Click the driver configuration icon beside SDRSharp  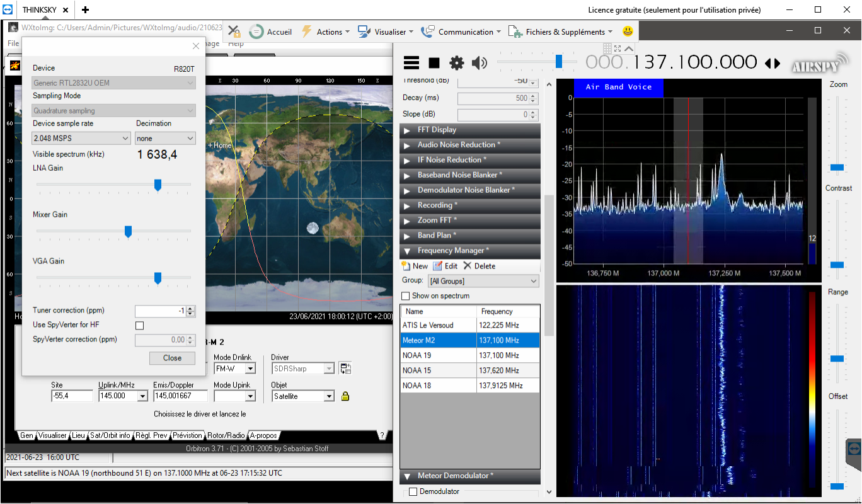point(345,369)
